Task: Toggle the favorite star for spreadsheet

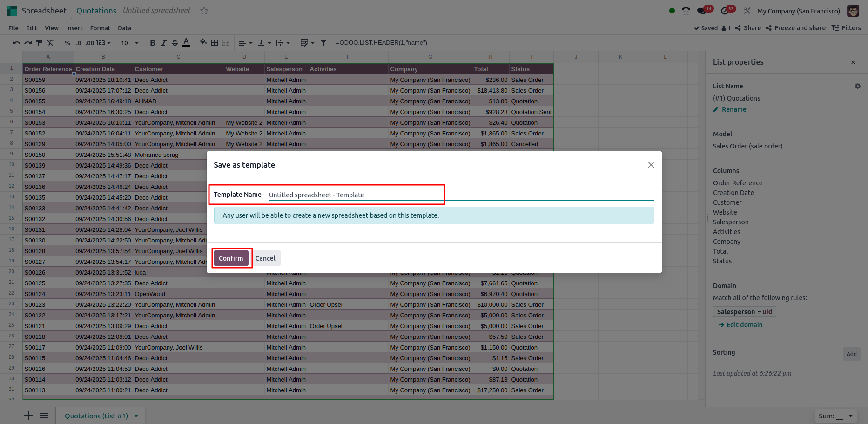Action: point(204,11)
